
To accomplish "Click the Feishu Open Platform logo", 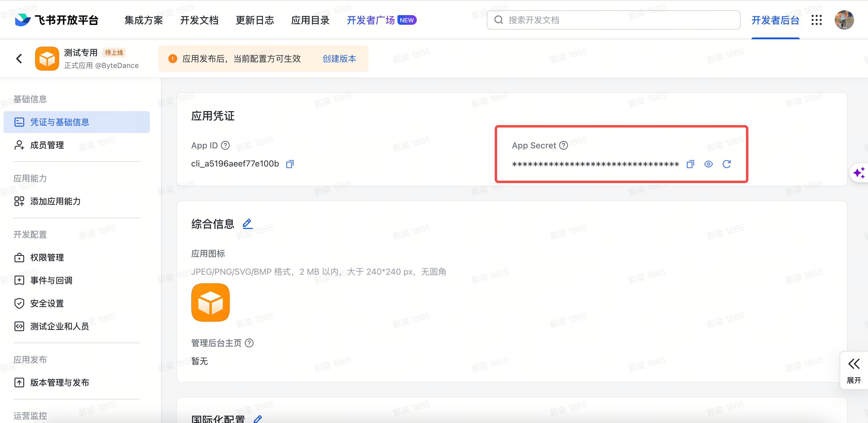I will [56, 20].
